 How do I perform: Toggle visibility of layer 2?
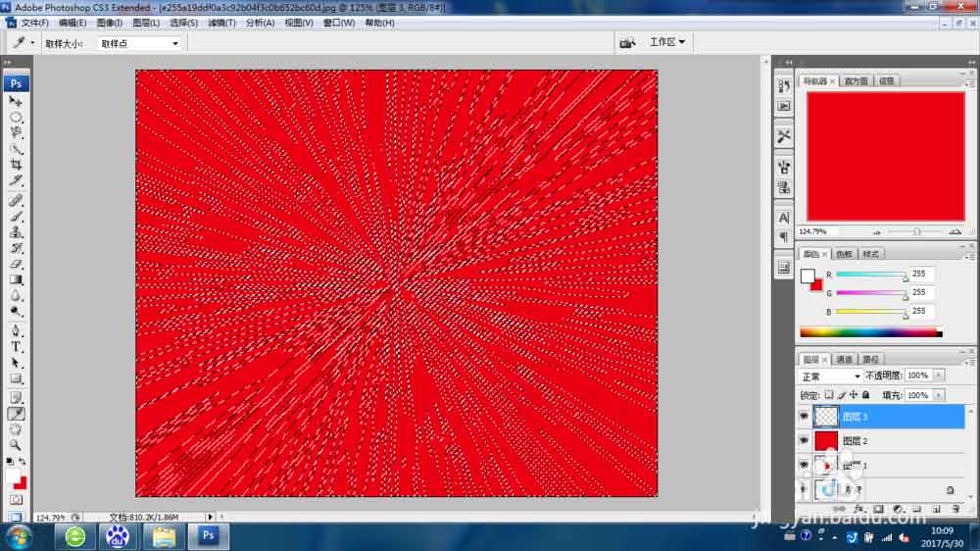click(x=804, y=440)
